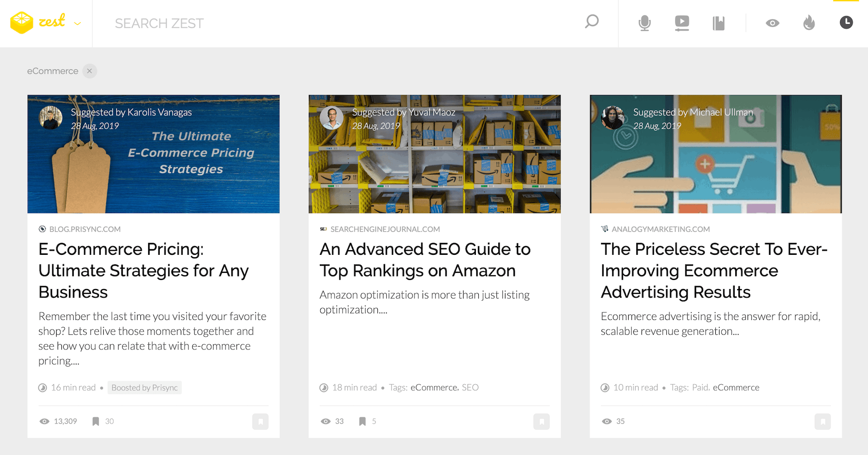Filter by audio microphone icon
This screenshot has width=868, height=455.
click(644, 23)
